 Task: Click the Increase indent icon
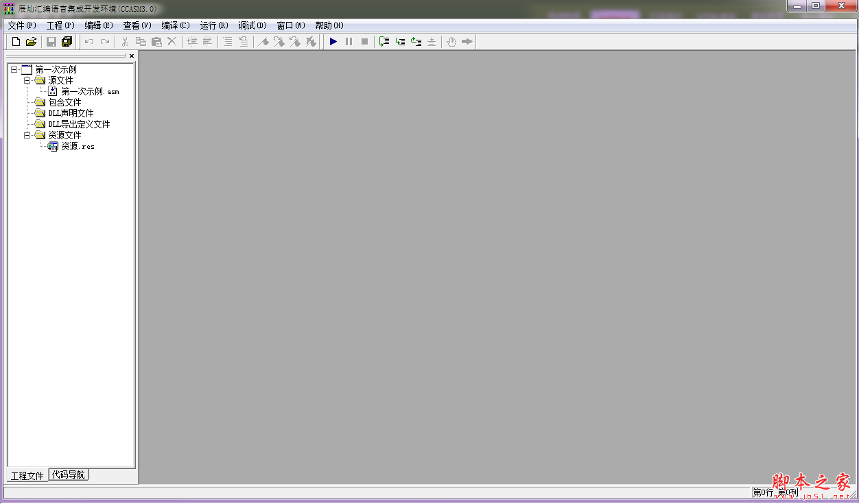(x=192, y=42)
